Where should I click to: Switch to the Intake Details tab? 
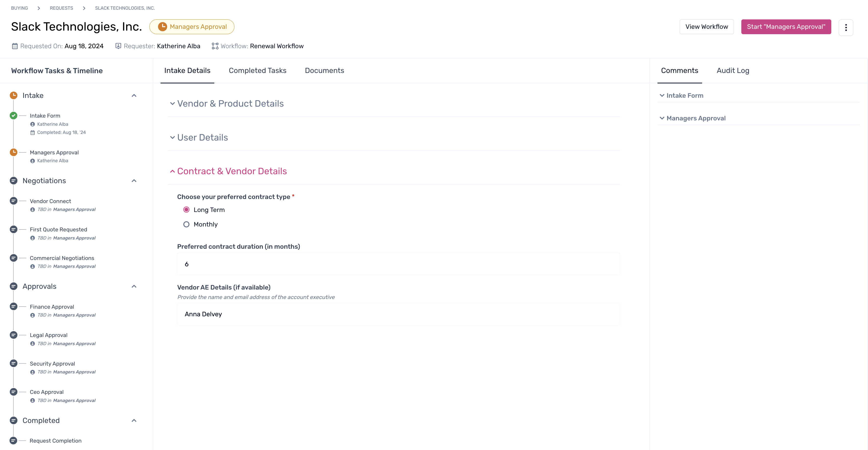pyautogui.click(x=187, y=70)
